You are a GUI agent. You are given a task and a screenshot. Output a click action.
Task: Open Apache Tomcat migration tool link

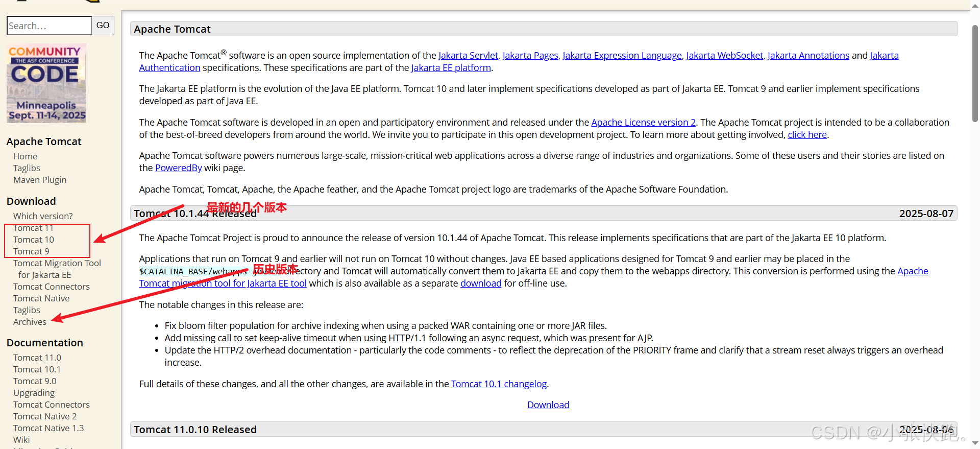tap(223, 283)
